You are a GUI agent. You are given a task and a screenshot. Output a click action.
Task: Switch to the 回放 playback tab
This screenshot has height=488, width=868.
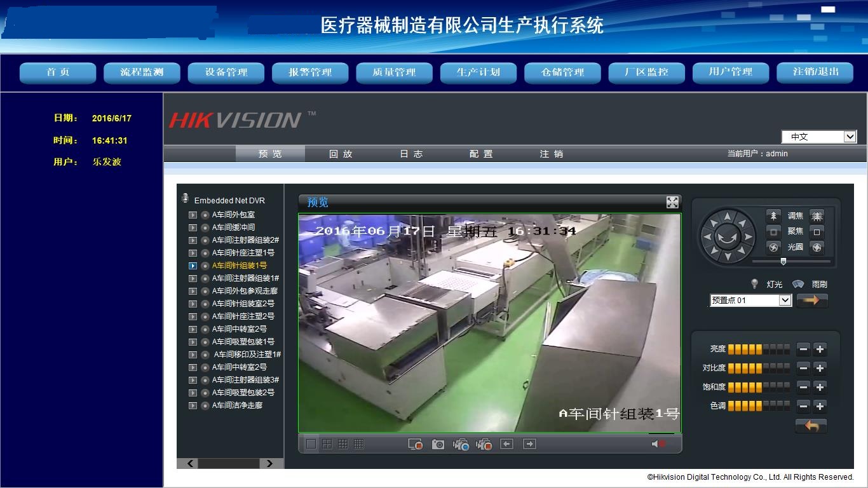click(341, 154)
